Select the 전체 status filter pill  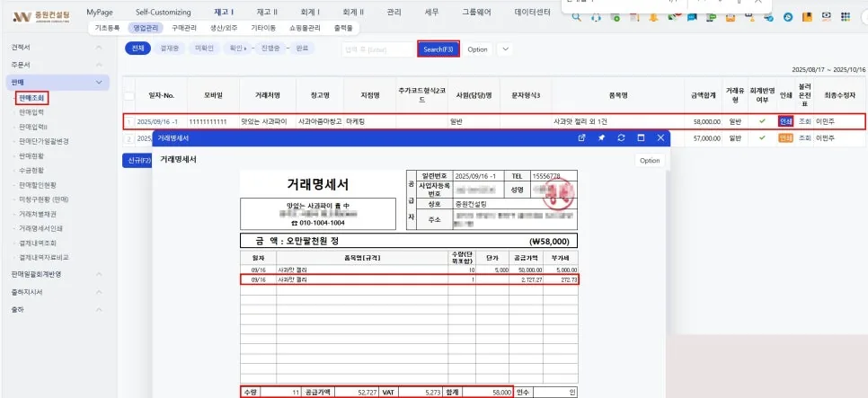click(137, 49)
